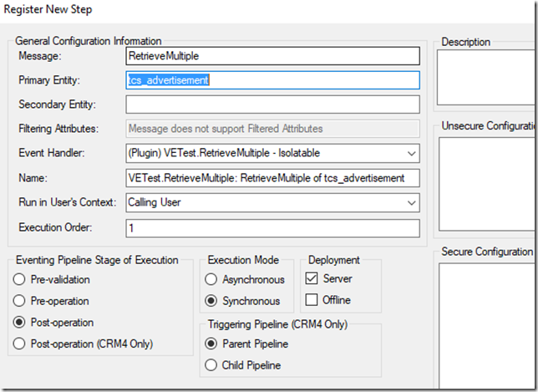Click the Execution Order field

click(272, 227)
